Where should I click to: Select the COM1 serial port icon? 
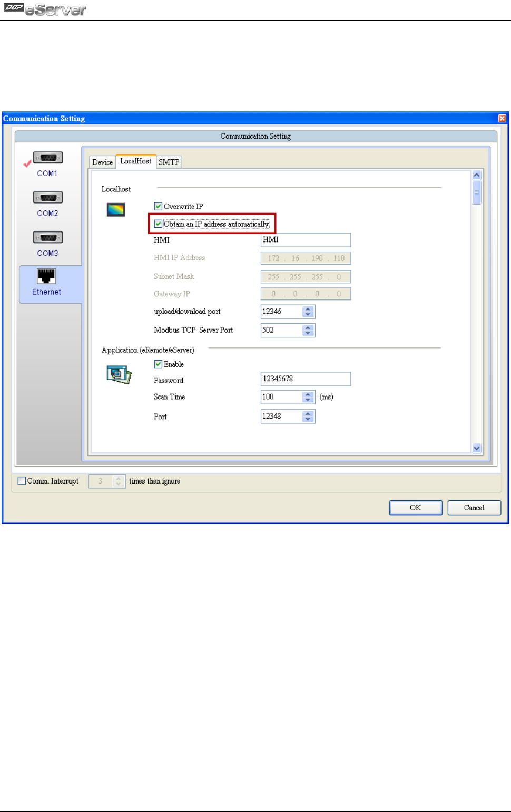[x=48, y=158]
